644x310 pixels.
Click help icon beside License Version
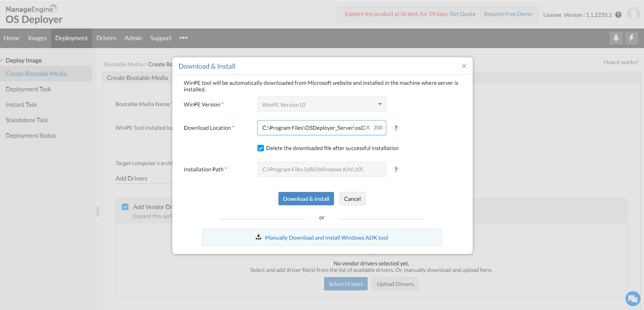coord(618,15)
